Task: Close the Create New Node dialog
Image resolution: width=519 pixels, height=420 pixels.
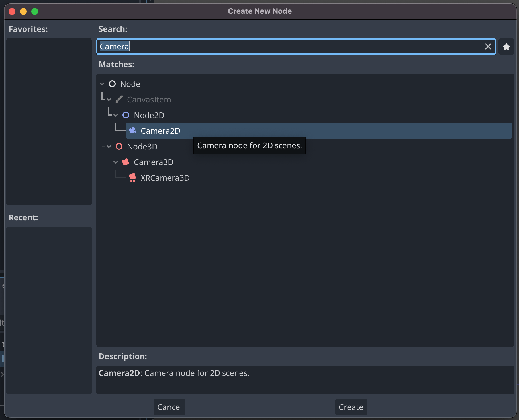Action: click(x=12, y=11)
